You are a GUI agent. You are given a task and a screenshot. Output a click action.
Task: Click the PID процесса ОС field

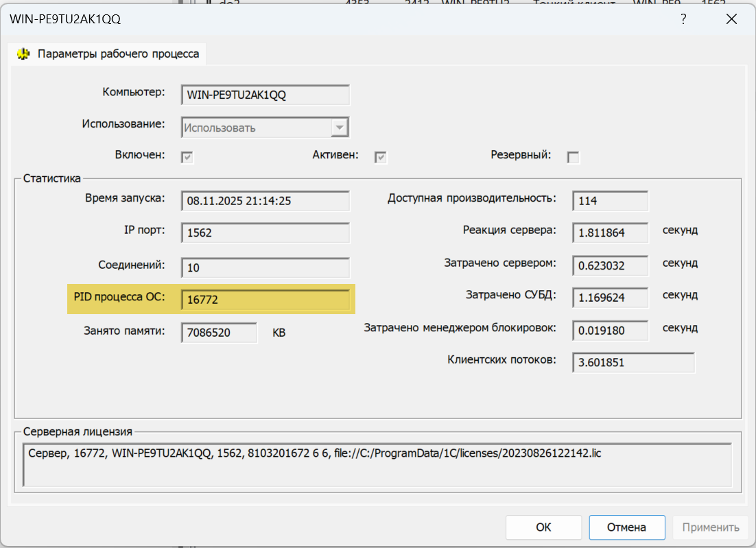click(x=265, y=300)
